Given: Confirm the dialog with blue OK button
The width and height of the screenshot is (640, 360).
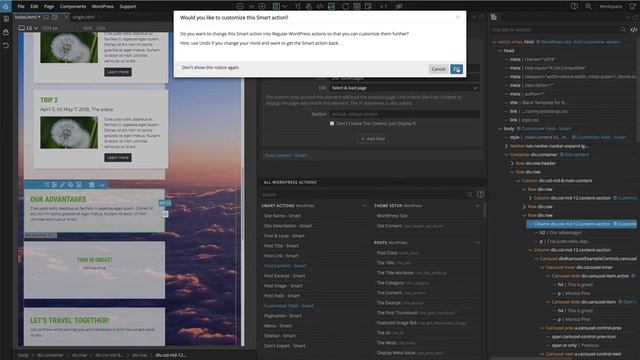Looking at the screenshot, I should point(456,69).
